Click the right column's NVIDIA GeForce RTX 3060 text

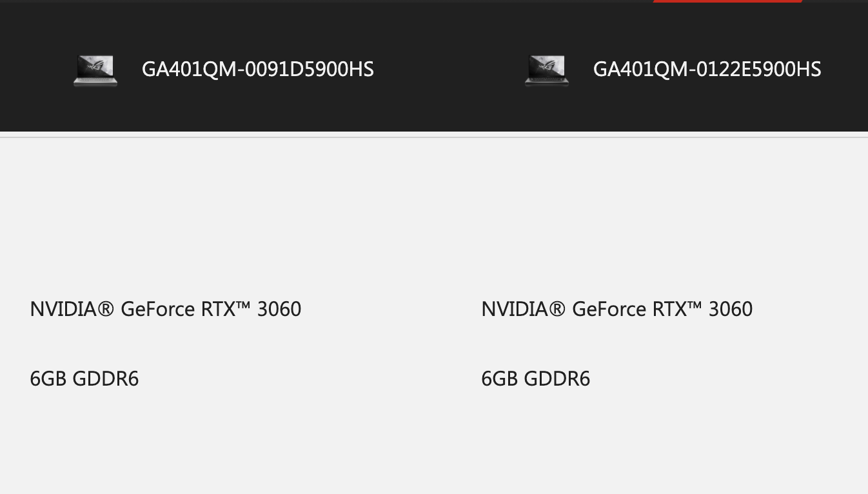tap(616, 310)
